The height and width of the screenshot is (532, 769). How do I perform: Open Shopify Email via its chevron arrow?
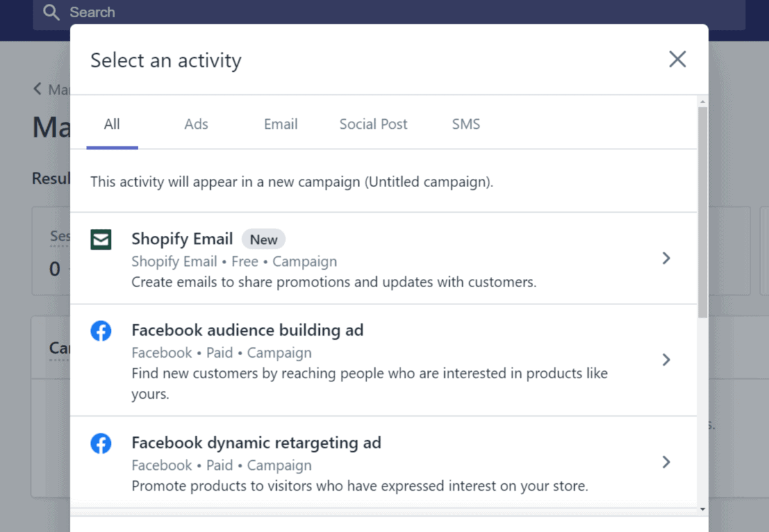click(666, 258)
